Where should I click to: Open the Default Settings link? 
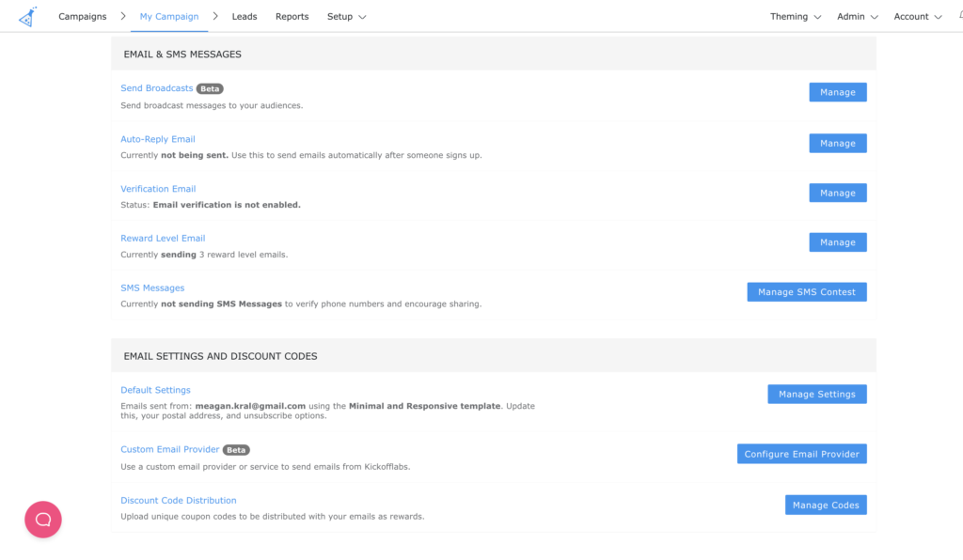click(x=155, y=390)
